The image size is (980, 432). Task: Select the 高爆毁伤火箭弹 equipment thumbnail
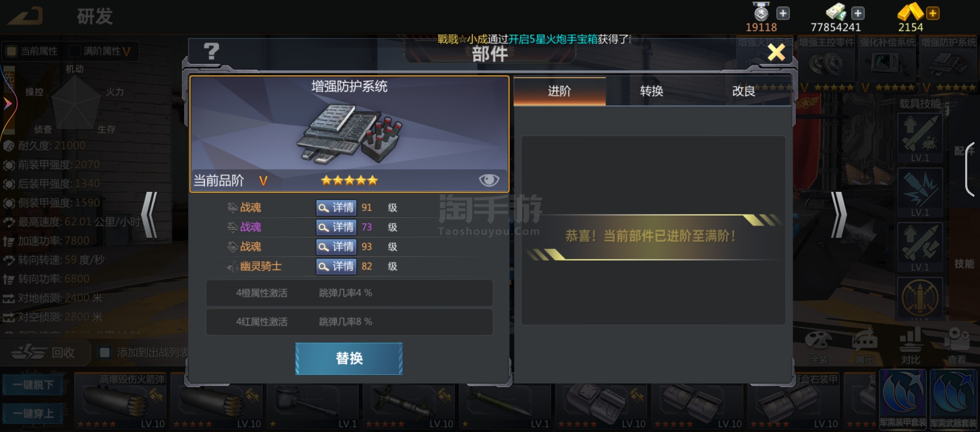[x=120, y=401]
